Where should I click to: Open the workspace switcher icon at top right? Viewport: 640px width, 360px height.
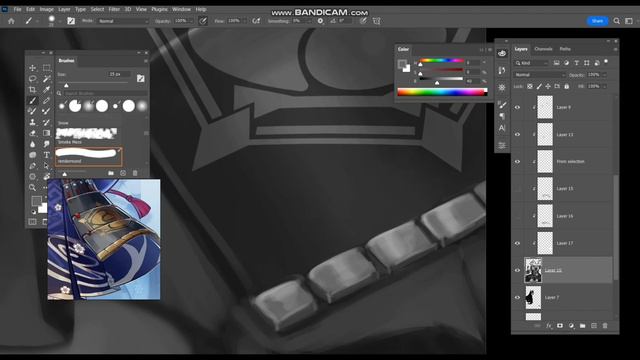point(629,21)
